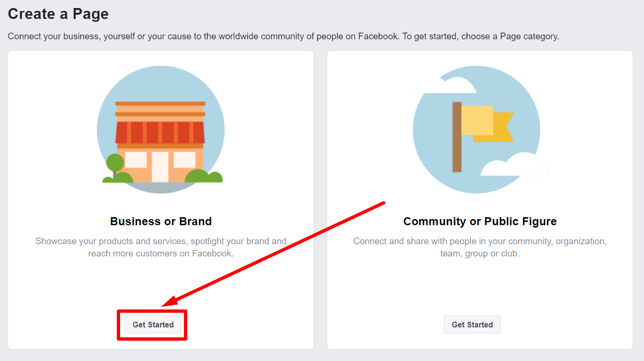Click the Business or Brand description text
This screenshot has height=361, width=644.
[x=161, y=247]
